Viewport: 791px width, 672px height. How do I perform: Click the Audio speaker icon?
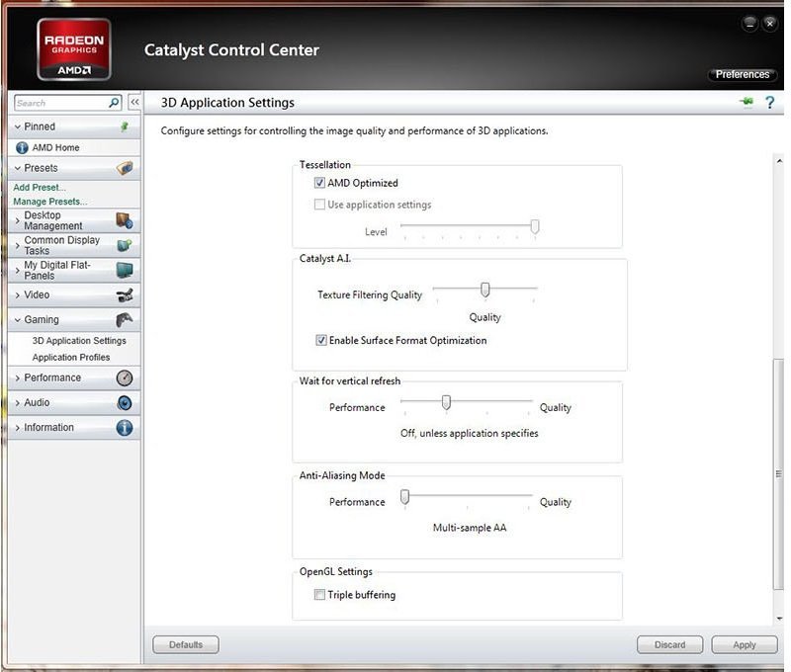tap(125, 403)
